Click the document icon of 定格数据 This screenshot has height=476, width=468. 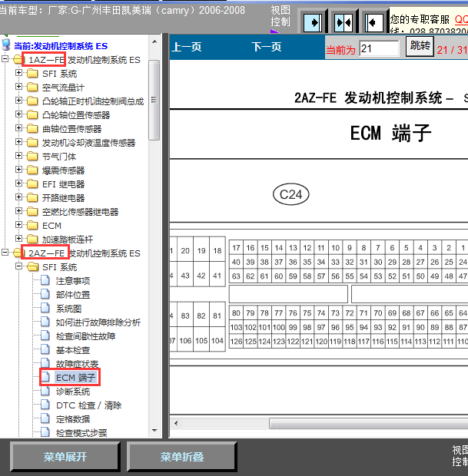45,419
